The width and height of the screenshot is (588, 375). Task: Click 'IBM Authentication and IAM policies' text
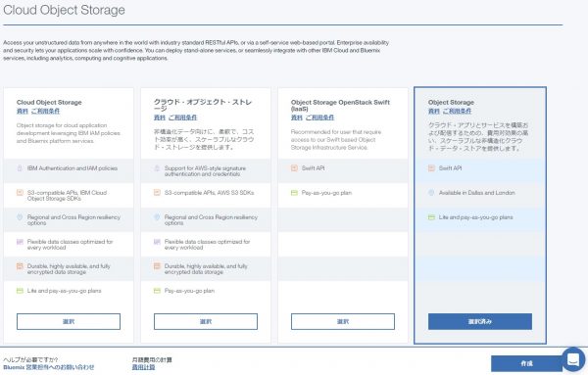[x=73, y=168]
